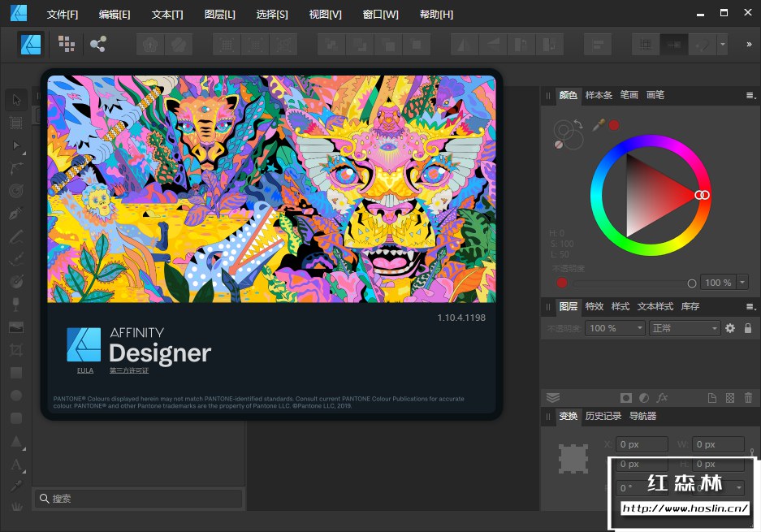Image resolution: width=761 pixels, height=532 pixels.
Task: Click the colour opacity slider handle
Action: coord(692,283)
